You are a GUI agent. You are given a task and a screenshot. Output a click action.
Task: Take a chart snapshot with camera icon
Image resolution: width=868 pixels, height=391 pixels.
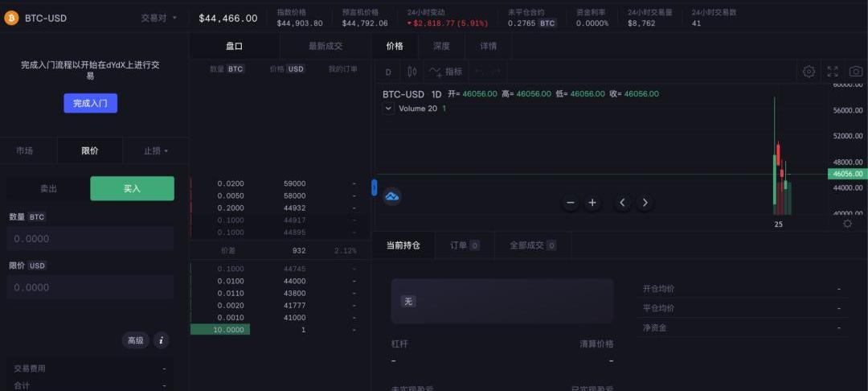tap(856, 72)
